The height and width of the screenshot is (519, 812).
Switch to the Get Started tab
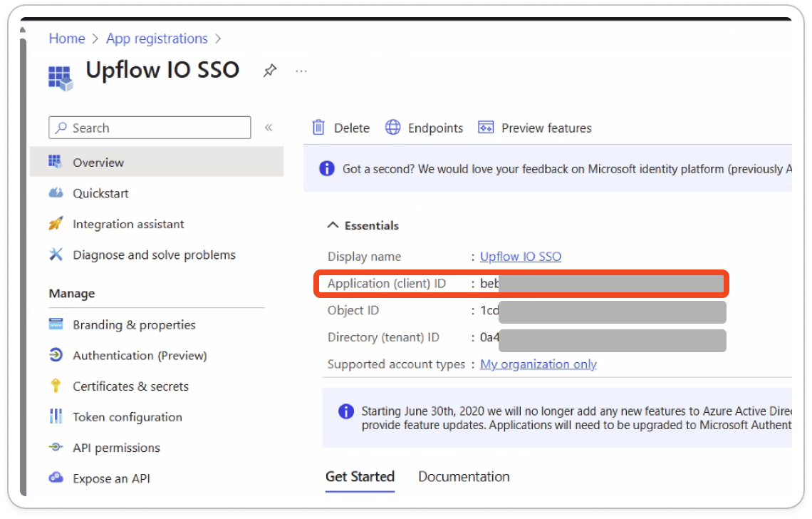click(360, 476)
